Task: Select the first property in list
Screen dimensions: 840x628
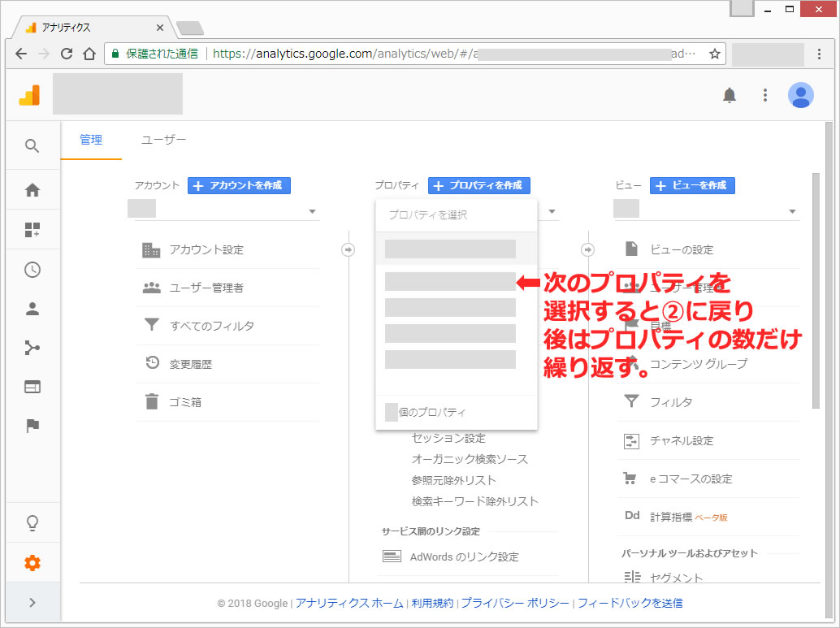Action: [x=457, y=249]
